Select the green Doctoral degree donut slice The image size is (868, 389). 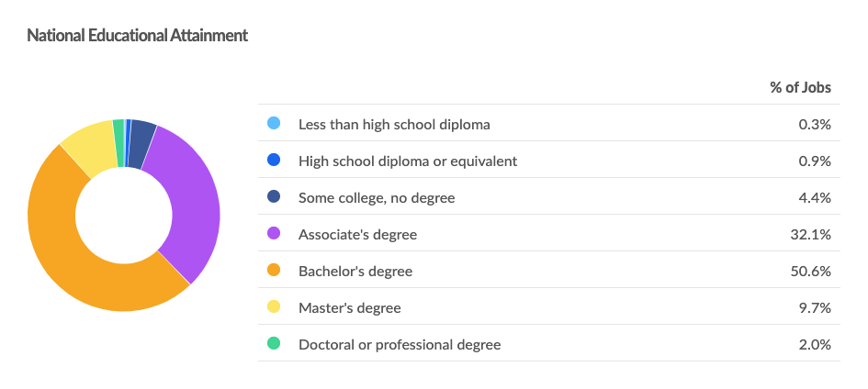pos(118,142)
